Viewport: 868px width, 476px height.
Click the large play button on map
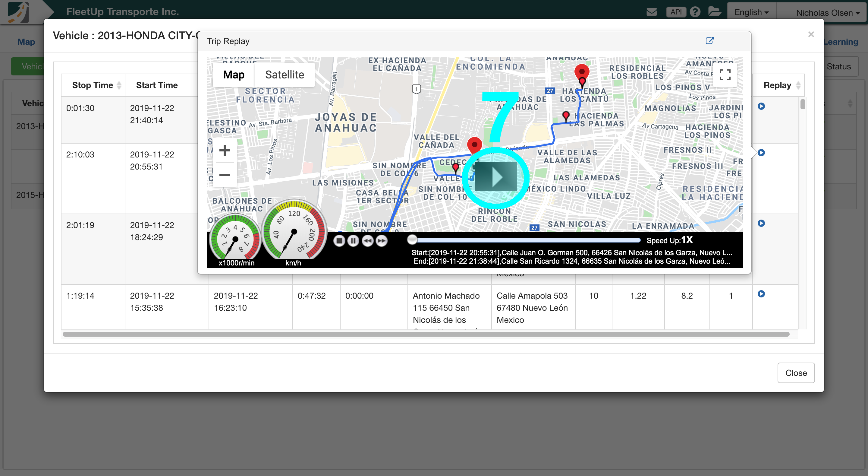click(496, 177)
